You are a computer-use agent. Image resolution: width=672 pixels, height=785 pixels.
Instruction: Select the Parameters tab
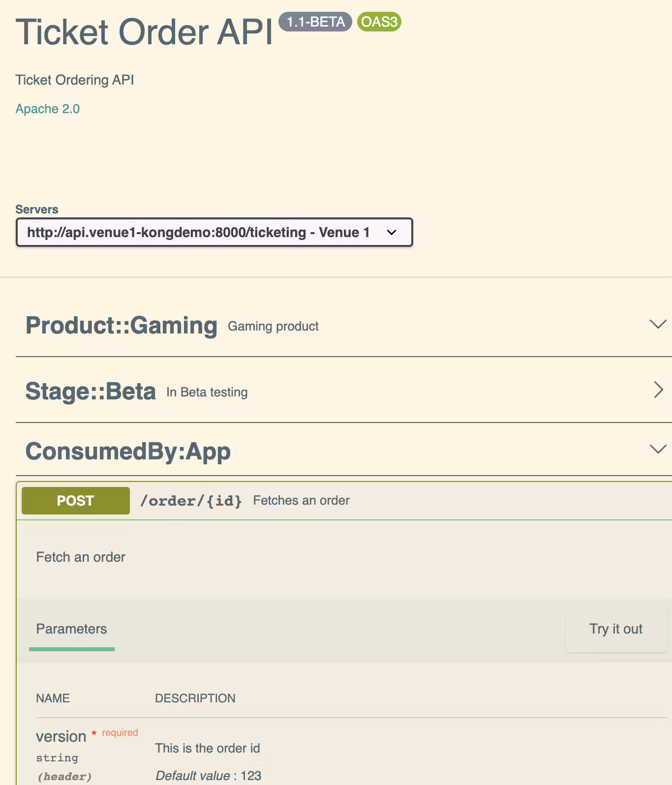pyautogui.click(x=71, y=629)
